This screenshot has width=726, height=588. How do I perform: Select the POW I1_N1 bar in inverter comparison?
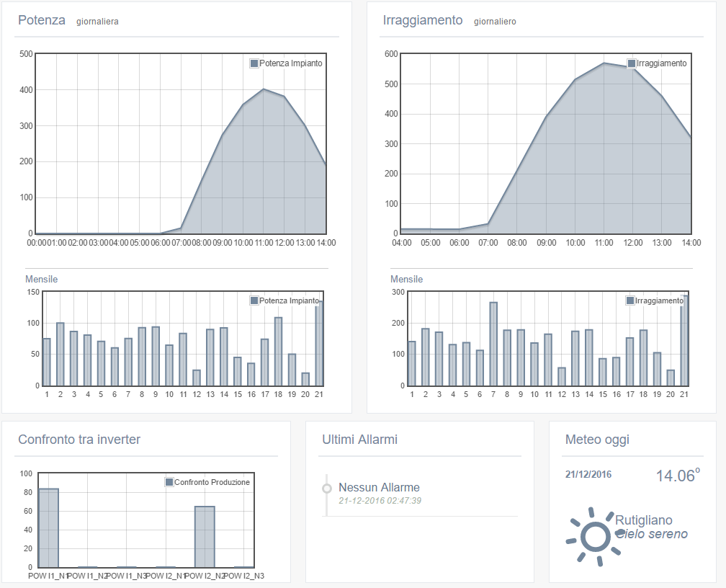pos(48,528)
